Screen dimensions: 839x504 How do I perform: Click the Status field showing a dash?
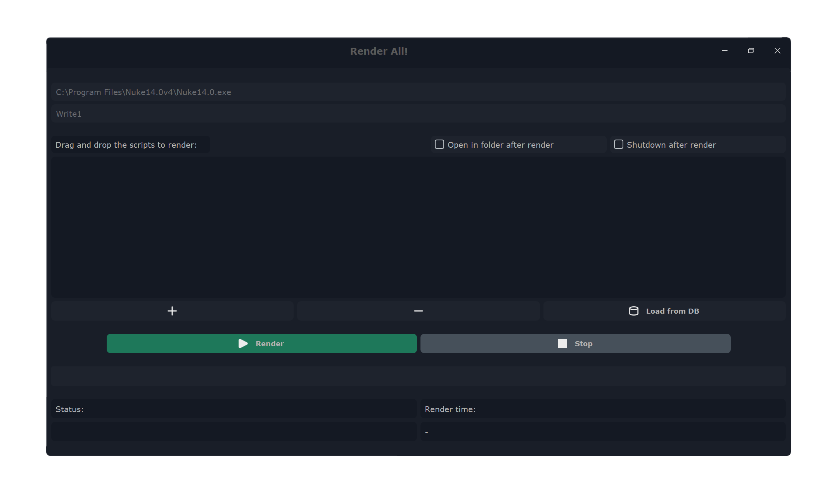coord(234,432)
